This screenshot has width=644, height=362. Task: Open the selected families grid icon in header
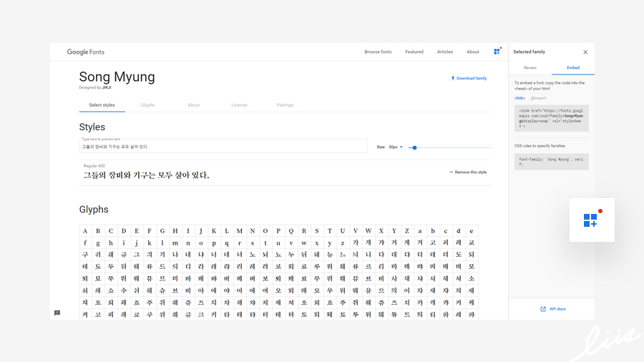pyautogui.click(x=497, y=52)
